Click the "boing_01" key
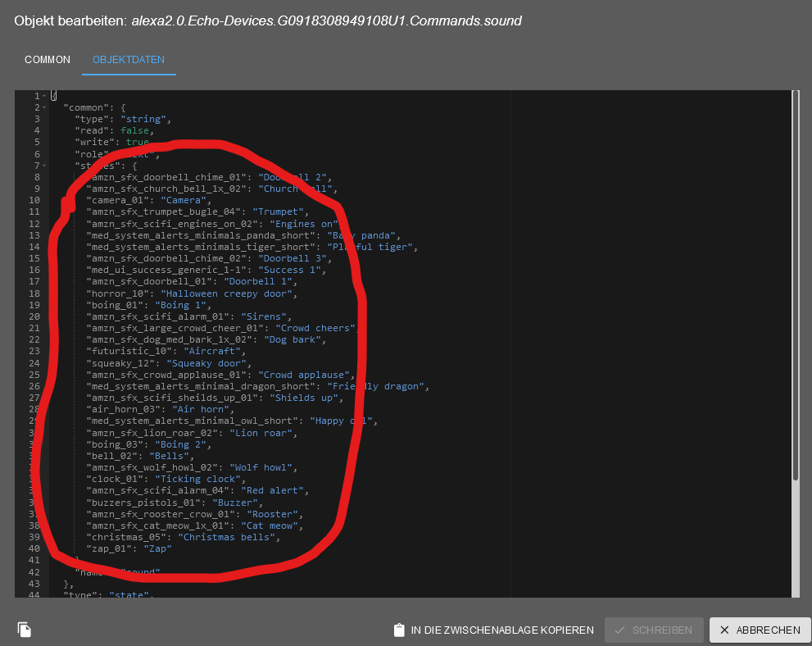This screenshot has height=646, width=812. [115, 305]
